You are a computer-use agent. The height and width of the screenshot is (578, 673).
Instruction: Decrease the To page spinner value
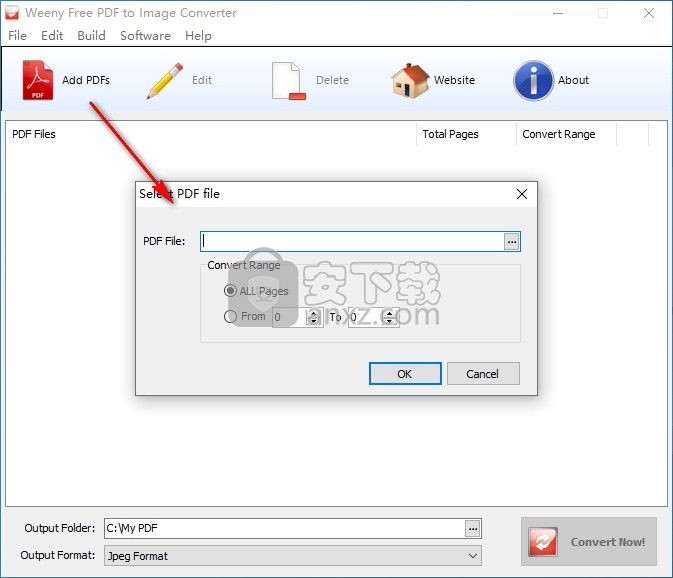point(389,321)
